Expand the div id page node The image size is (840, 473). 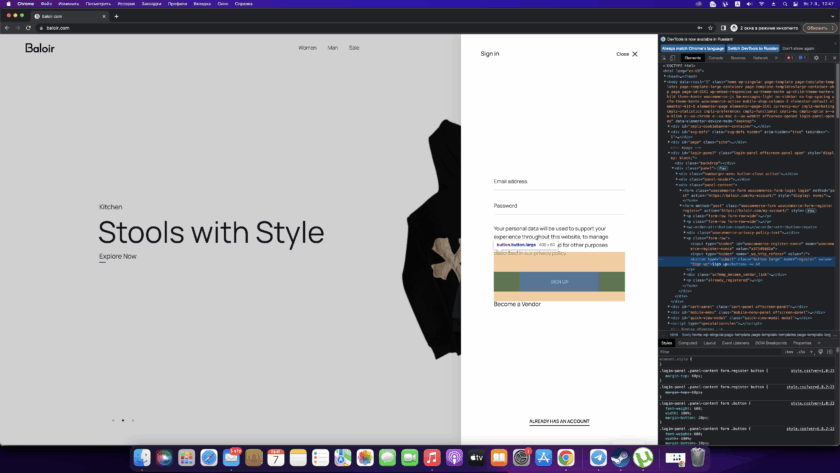pos(669,142)
